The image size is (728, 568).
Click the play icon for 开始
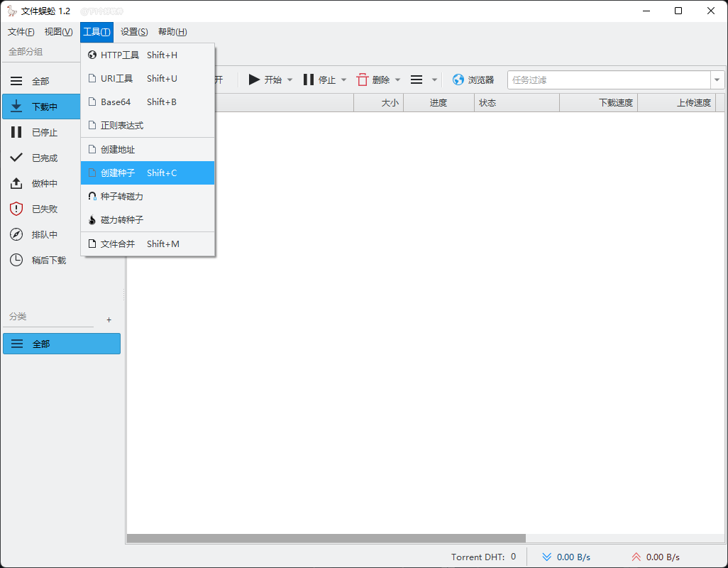point(254,80)
